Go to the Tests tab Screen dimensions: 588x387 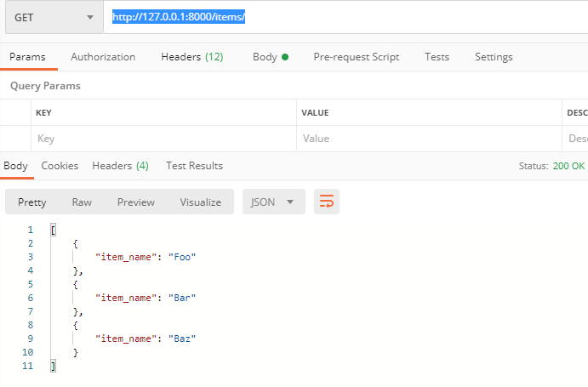437,57
